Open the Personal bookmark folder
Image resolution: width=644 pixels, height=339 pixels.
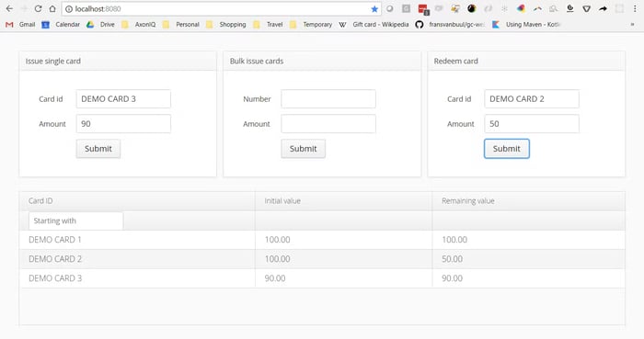[180, 25]
